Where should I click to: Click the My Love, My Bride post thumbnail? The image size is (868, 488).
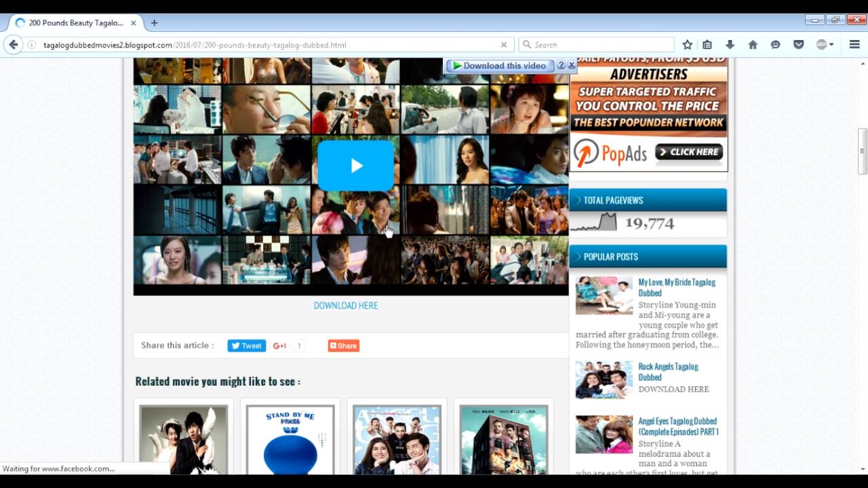604,296
